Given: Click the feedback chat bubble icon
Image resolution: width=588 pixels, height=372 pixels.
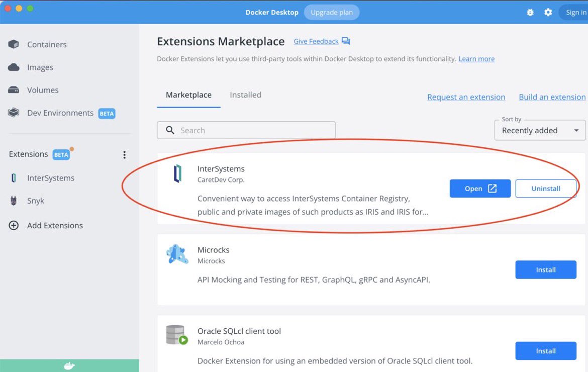Looking at the screenshot, I should (x=346, y=41).
